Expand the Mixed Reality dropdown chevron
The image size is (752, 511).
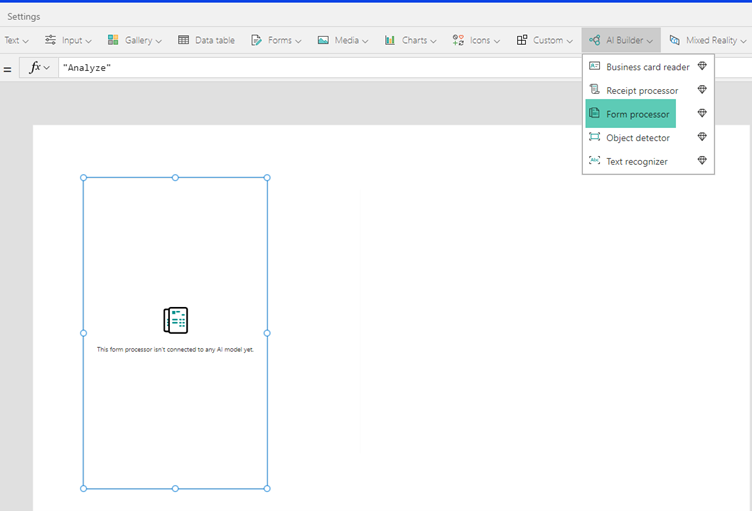coord(743,41)
